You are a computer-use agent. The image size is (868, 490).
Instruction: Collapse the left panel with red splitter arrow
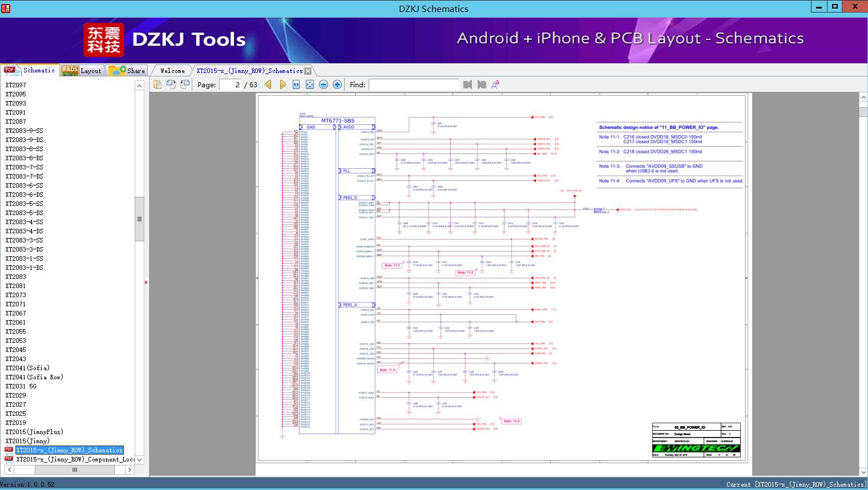tap(146, 282)
